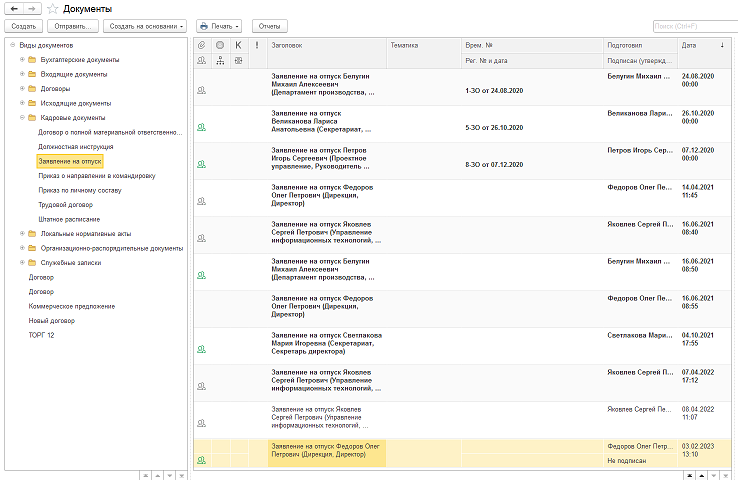Expand the Бухгалтерские документы folder

[x=22, y=60]
